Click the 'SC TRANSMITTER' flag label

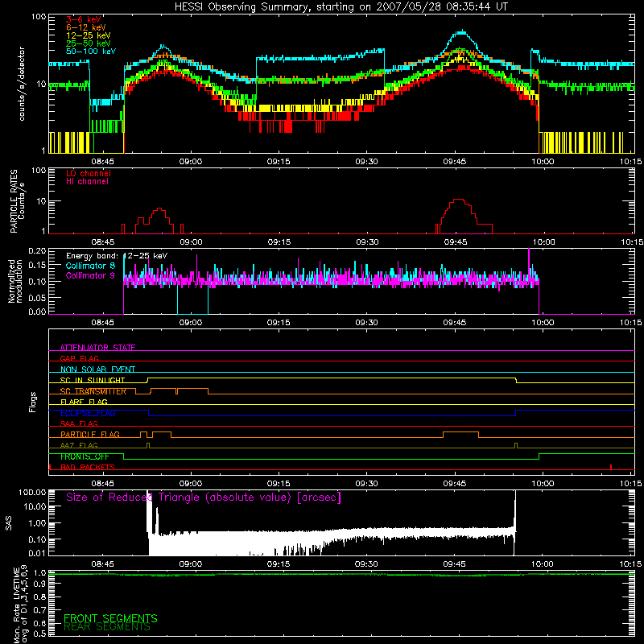point(93,391)
